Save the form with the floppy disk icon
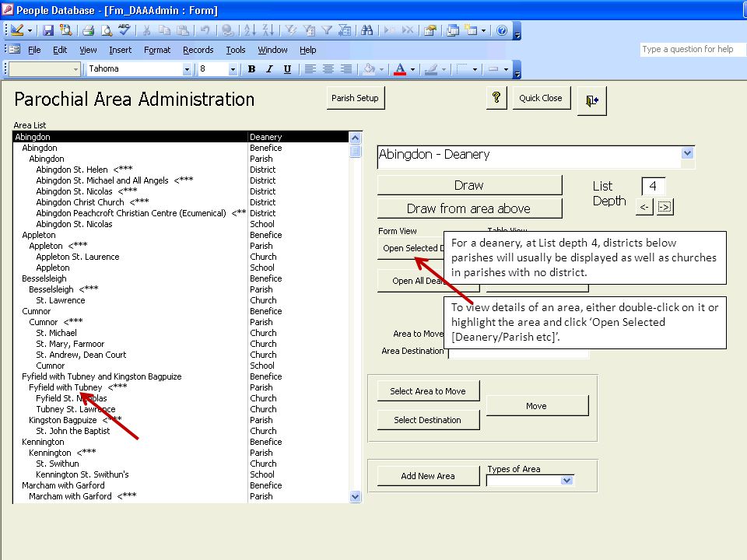Screen dimensions: 747x560 tap(48, 30)
